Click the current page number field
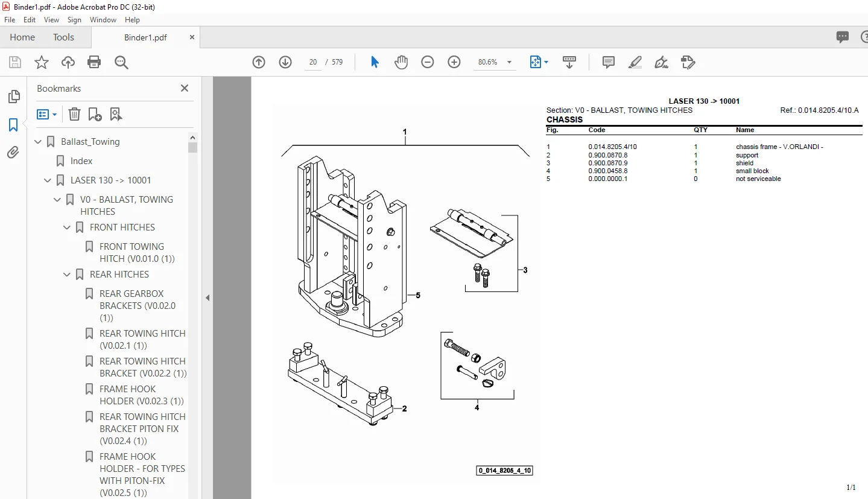Screen dimensions: 868x499 coord(312,62)
